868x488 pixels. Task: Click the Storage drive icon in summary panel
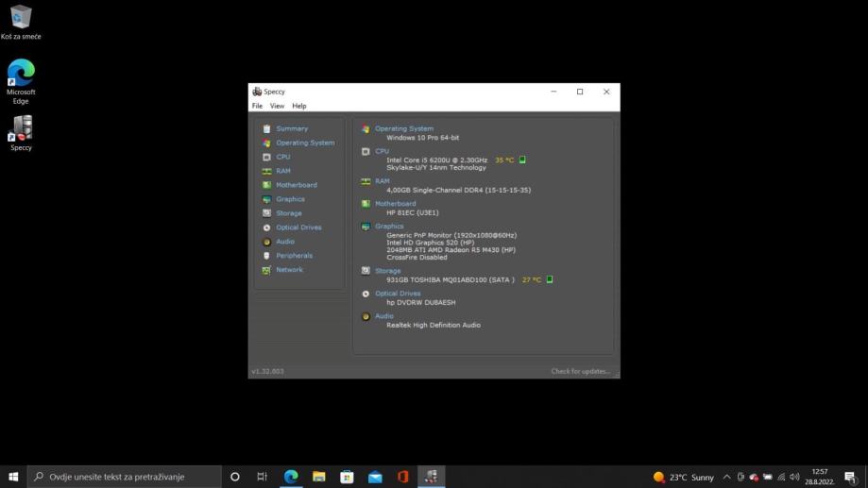[366, 271]
